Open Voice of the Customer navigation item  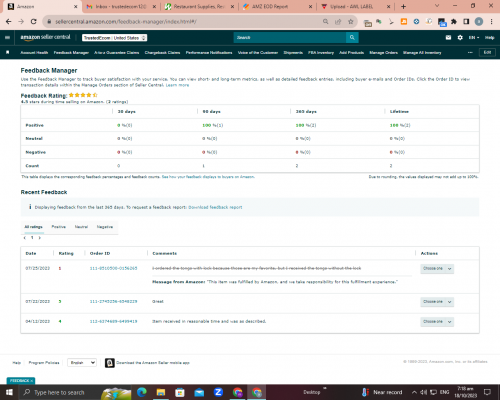[x=258, y=53]
